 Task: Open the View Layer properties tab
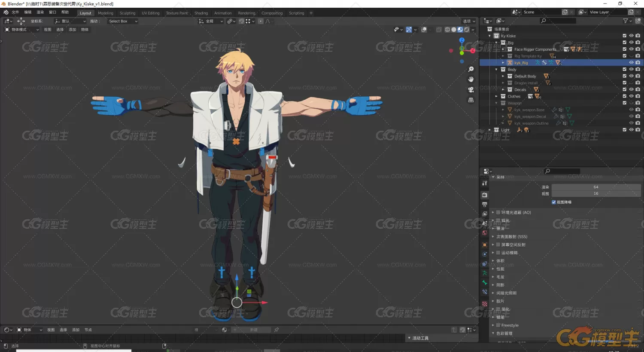[x=485, y=214]
